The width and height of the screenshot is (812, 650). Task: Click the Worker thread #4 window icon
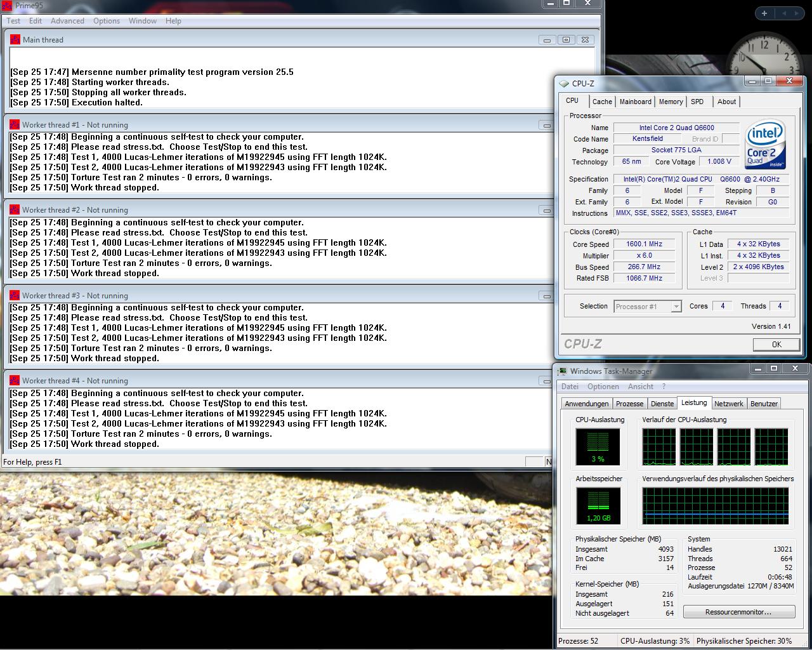point(15,380)
